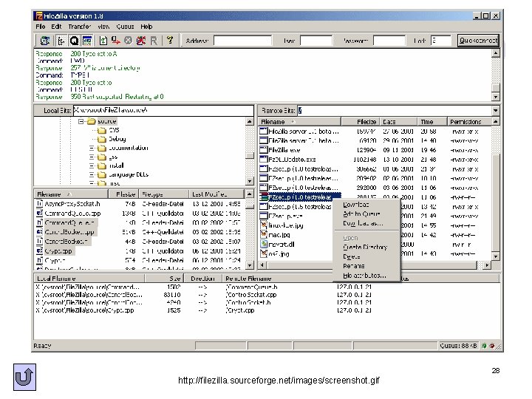This screenshot has width=532, height=399.
Task: Click the Local Site path field
Action: [x=163, y=110]
